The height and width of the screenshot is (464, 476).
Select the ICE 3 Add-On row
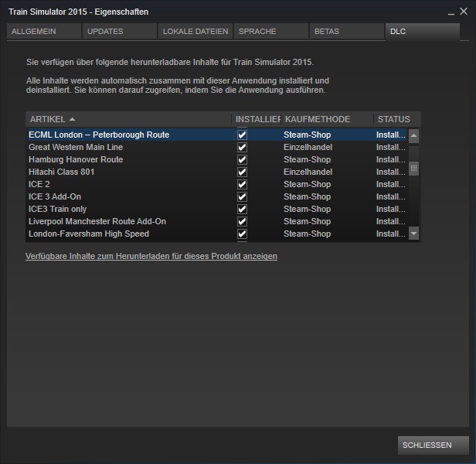(x=216, y=196)
